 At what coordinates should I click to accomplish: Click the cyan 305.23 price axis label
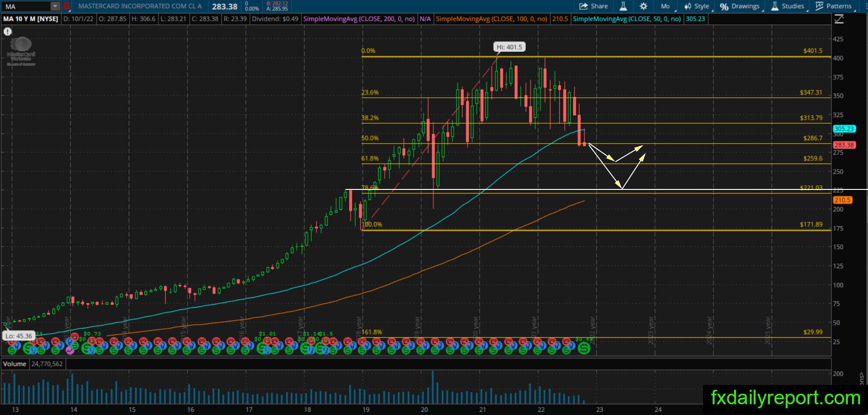point(844,129)
